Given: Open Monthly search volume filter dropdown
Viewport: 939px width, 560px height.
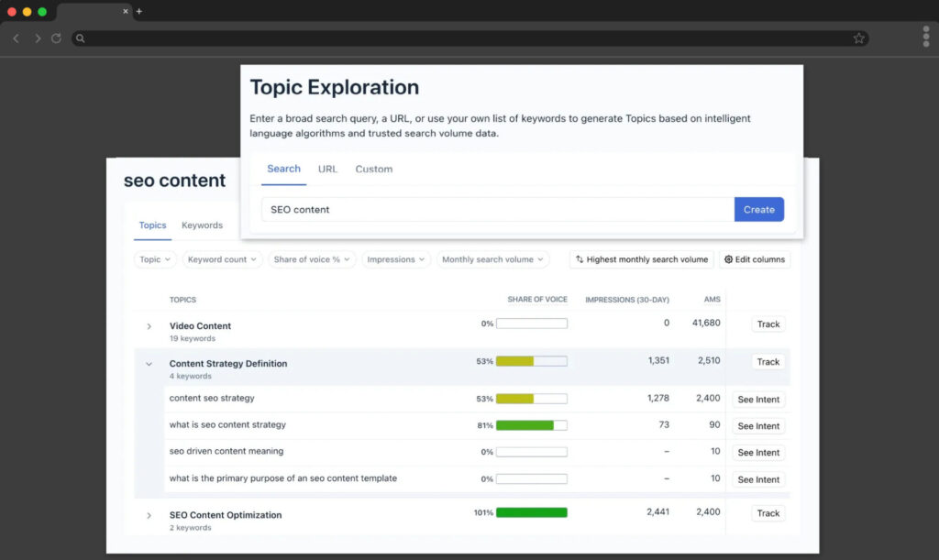Looking at the screenshot, I should click(492, 259).
